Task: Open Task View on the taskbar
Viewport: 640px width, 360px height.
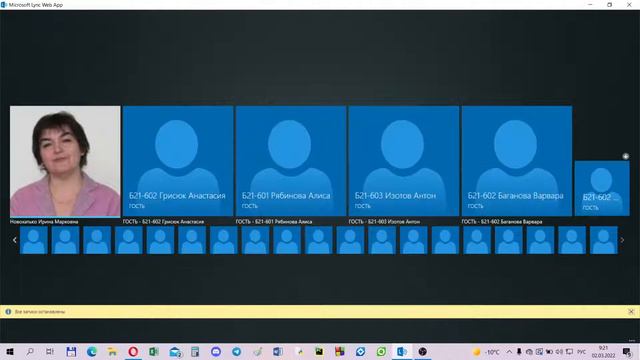Action: [50, 351]
